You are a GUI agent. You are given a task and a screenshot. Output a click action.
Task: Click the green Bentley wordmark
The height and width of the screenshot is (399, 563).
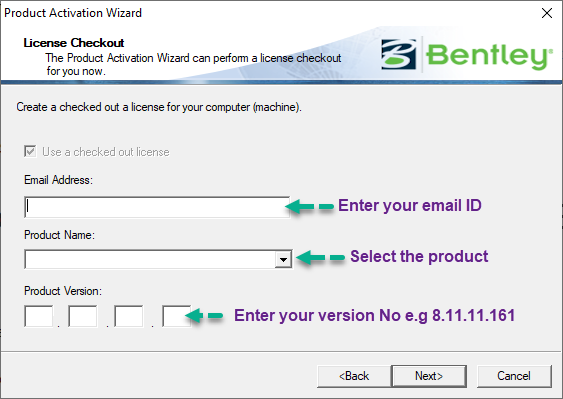[x=489, y=56]
